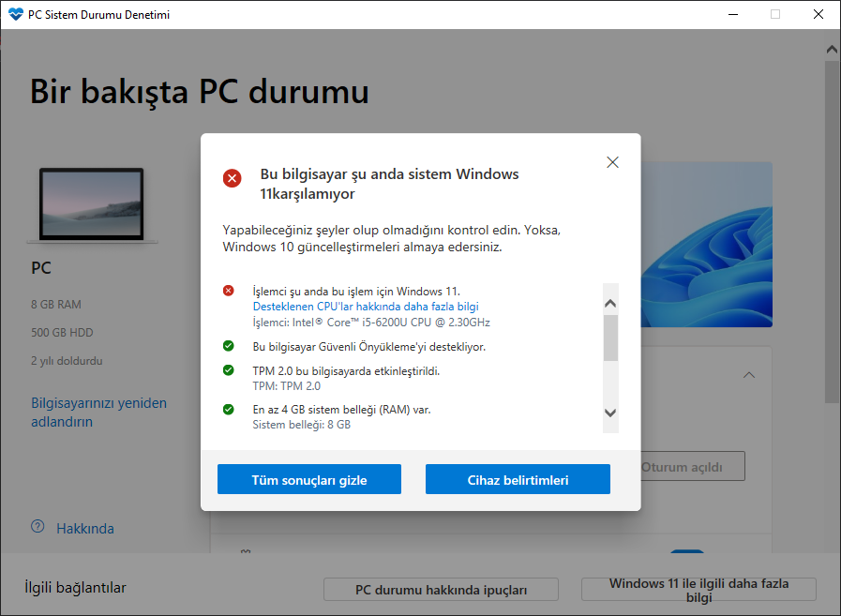Minimize the PC Sistem Durumu Denetimi window

(733, 14)
